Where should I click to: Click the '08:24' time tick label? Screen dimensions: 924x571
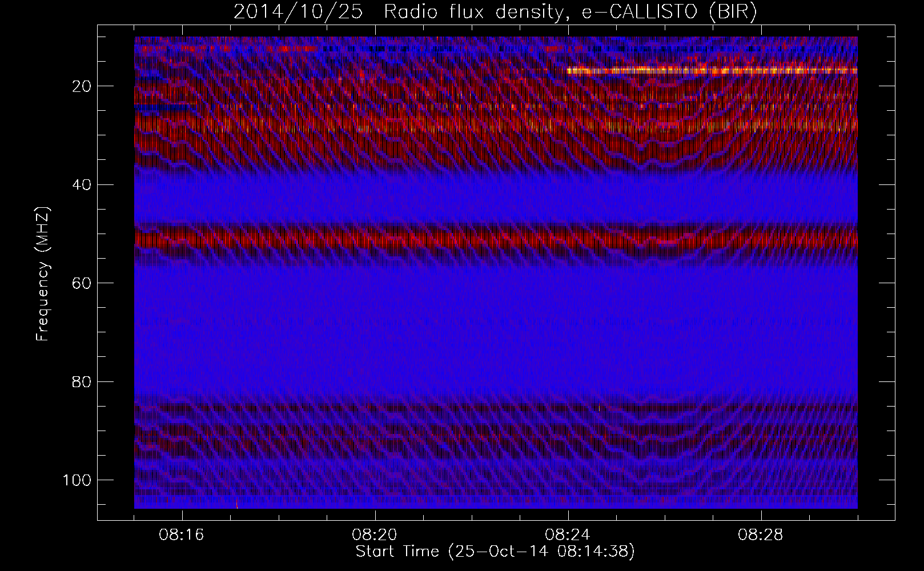(568, 535)
